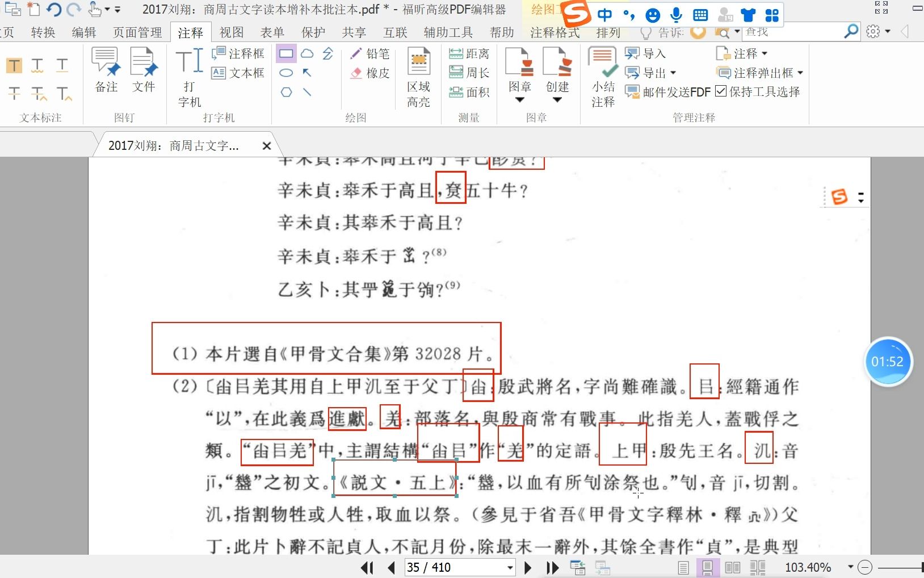Close the 2017刘翔 document tab
The image size is (924, 578).
tap(267, 146)
